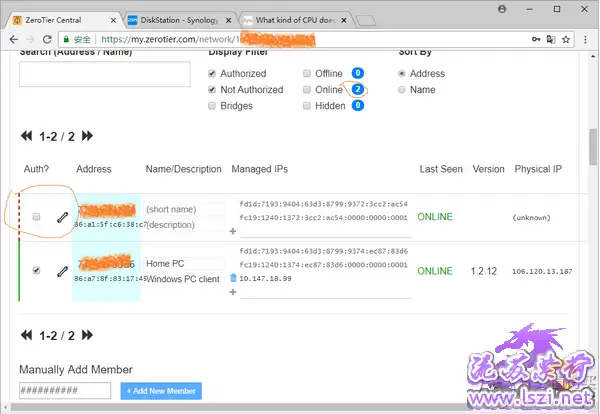The image size is (600, 414).
Task: Edit the Home PC name field
Action: click(x=184, y=264)
